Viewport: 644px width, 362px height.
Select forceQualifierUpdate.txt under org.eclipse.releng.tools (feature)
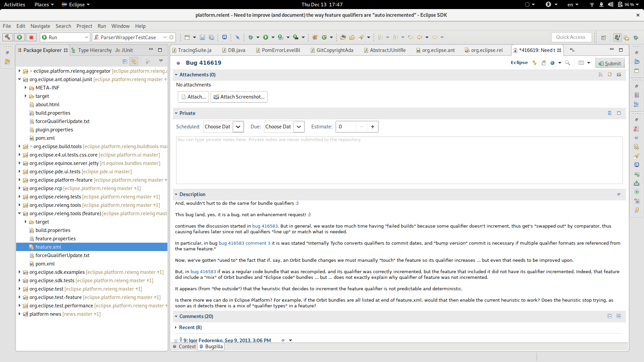62,255
